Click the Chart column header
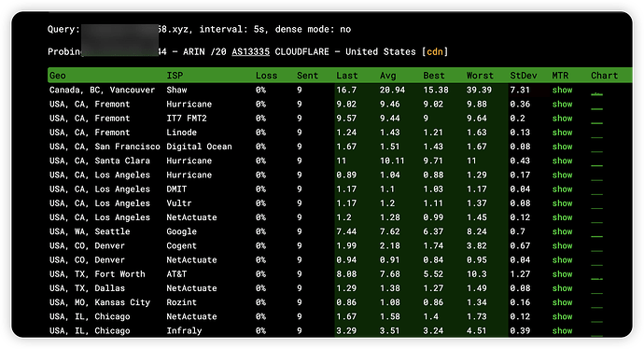The height and width of the screenshot is (349, 644). pos(604,76)
